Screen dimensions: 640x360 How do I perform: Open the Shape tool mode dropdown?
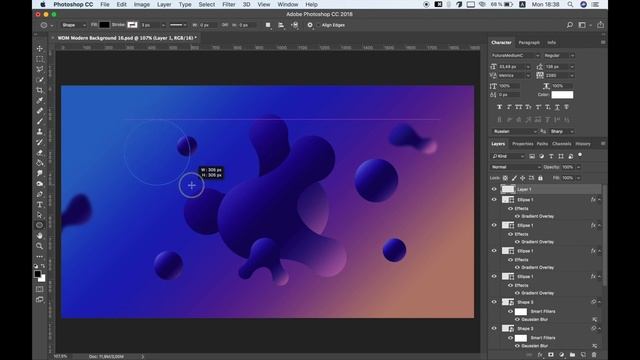[73, 25]
